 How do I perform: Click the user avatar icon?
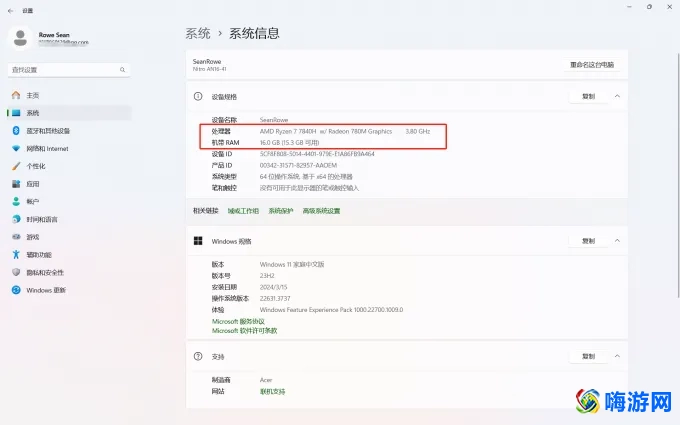20,38
